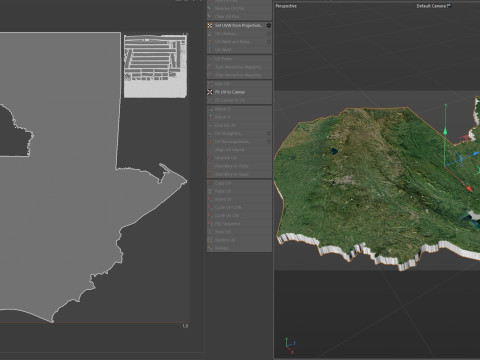480x360 pixels.
Task: Click the Max UV icon
Action: click(210, 84)
